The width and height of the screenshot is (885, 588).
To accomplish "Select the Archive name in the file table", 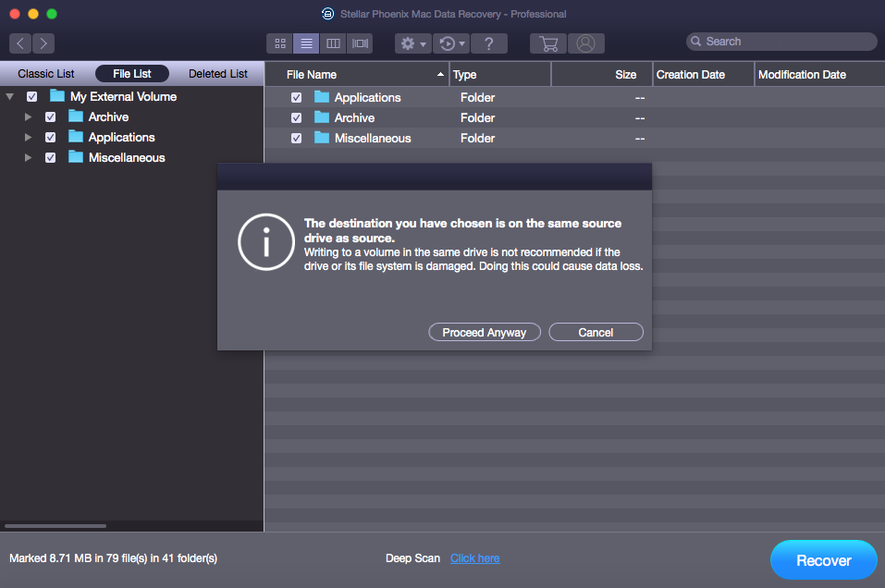I will [x=354, y=118].
